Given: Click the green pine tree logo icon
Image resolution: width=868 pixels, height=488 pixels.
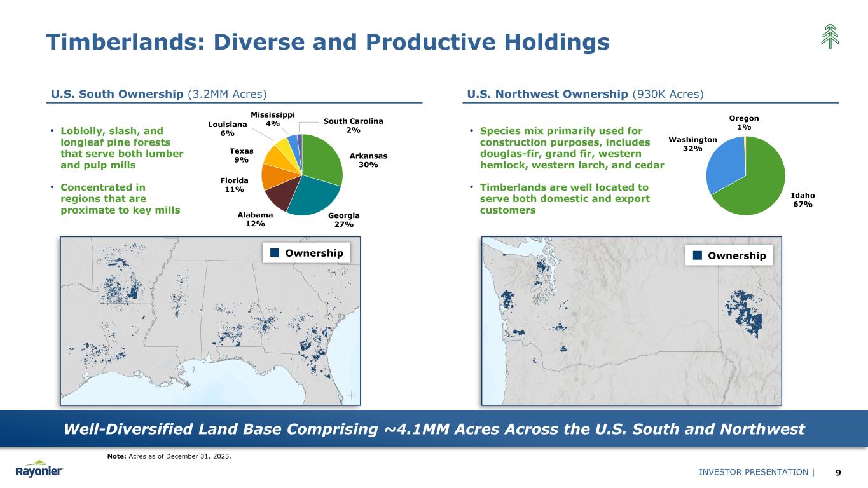Looking at the screenshot, I should point(830,36).
